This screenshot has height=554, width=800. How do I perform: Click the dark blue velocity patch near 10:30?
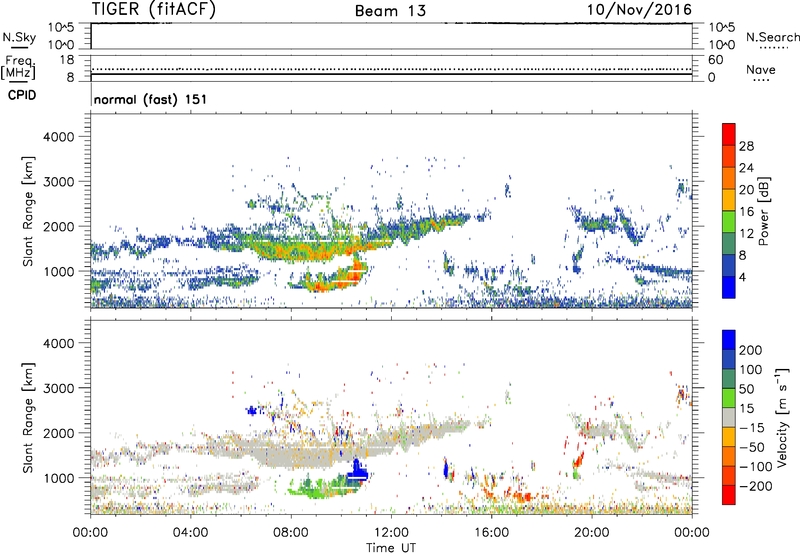coord(357,472)
